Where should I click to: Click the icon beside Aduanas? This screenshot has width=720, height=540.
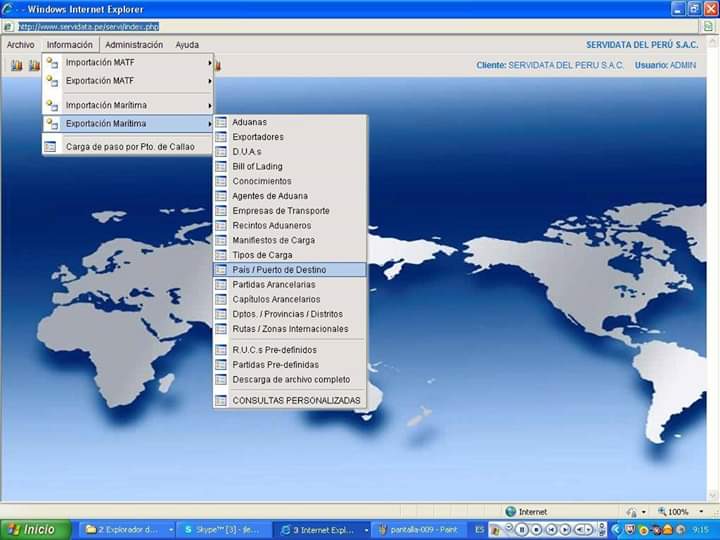221,122
